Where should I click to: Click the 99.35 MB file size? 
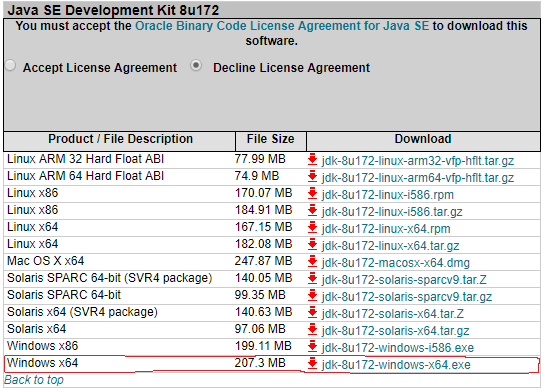(x=260, y=295)
